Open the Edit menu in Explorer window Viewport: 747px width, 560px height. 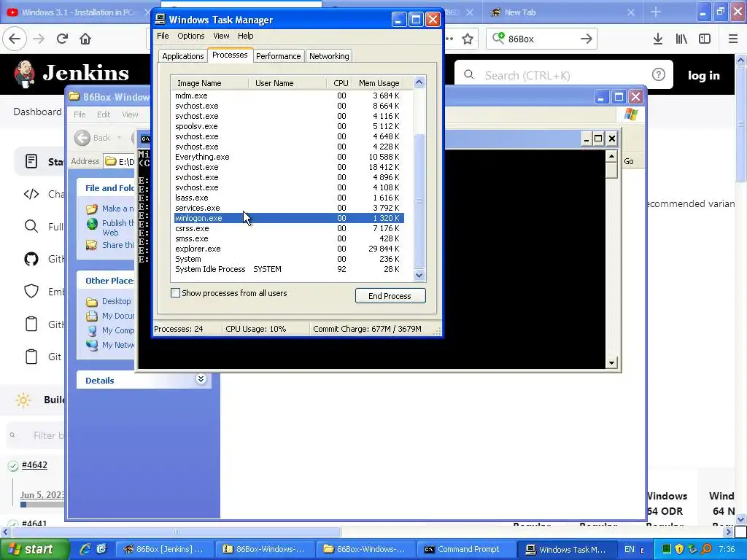[x=104, y=114]
